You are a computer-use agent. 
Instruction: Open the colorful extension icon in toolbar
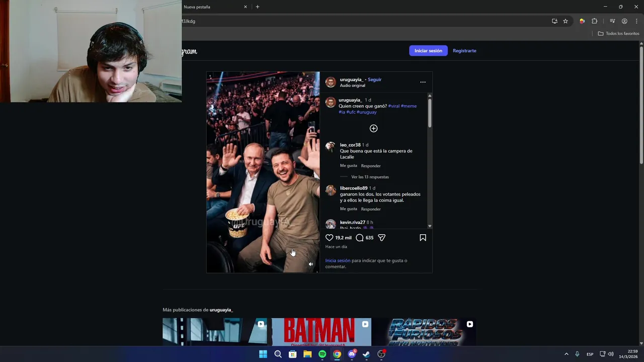[x=582, y=21]
